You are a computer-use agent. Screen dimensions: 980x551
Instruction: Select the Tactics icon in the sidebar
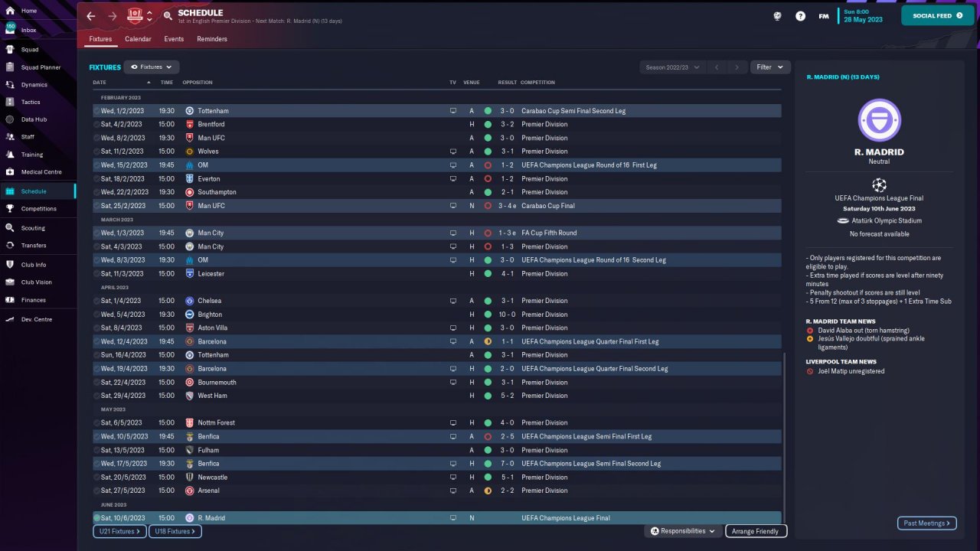10,102
